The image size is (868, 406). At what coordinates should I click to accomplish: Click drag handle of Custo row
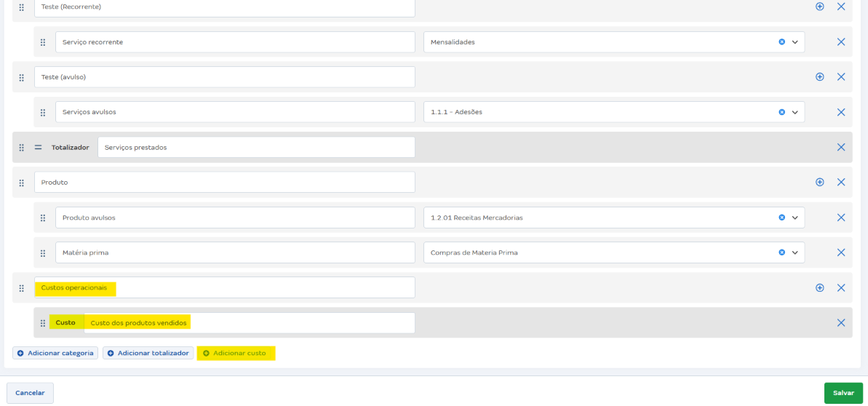(43, 323)
